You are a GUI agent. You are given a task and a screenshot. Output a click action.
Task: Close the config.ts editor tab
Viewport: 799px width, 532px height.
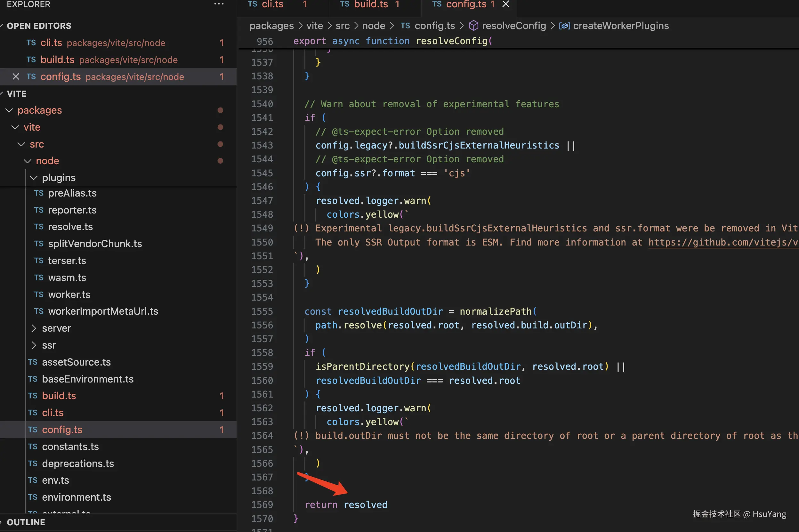click(x=505, y=4)
